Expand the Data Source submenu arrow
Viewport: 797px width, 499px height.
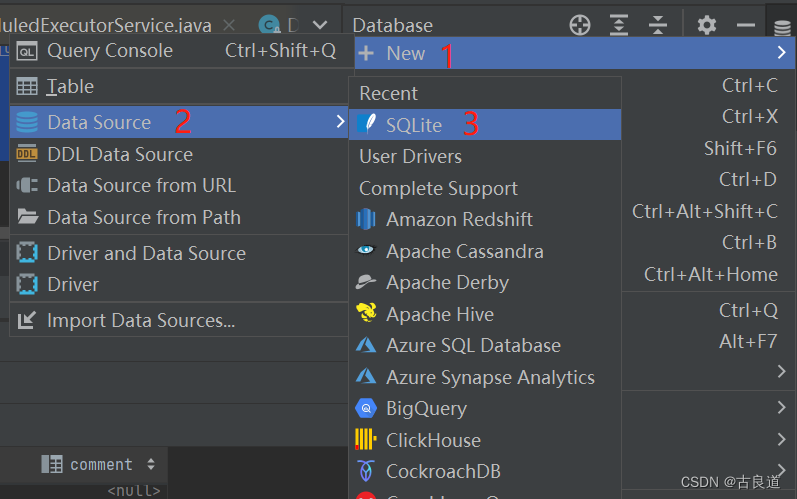pyautogui.click(x=340, y=121)
